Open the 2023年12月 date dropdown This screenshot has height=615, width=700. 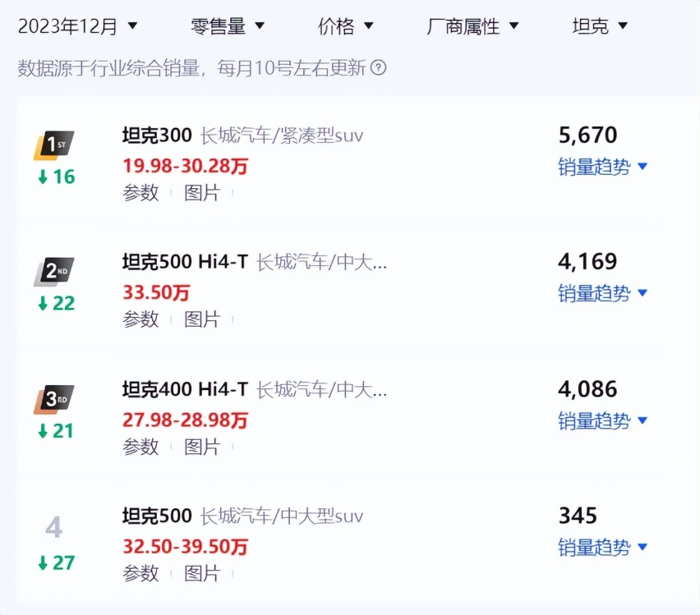(78, 26)
